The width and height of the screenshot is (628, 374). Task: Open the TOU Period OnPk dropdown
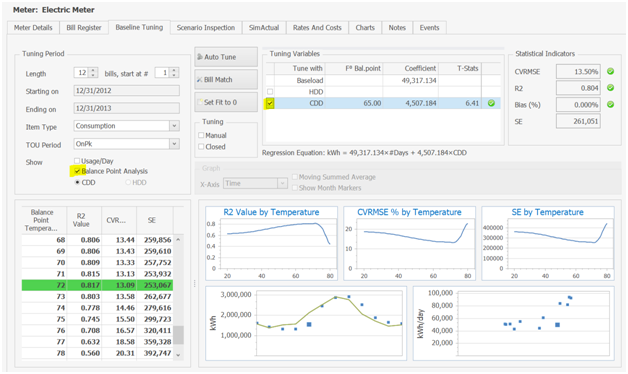174,143
